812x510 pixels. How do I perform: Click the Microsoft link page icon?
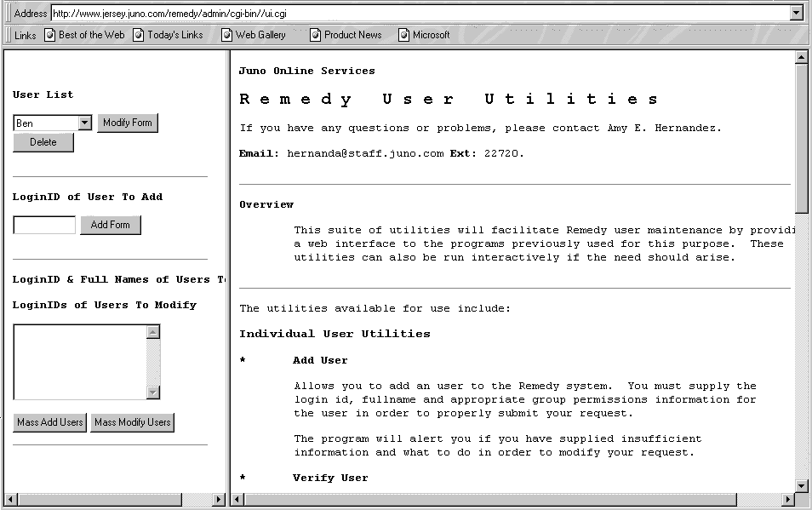(x=403, y=35)
